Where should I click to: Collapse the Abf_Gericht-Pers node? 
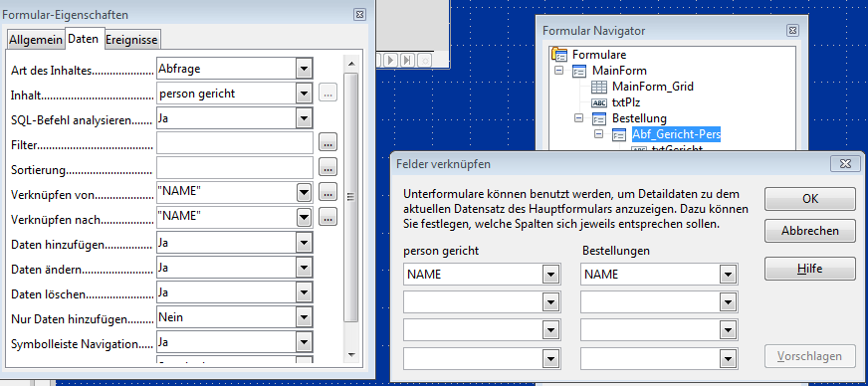tap(598, 134)
